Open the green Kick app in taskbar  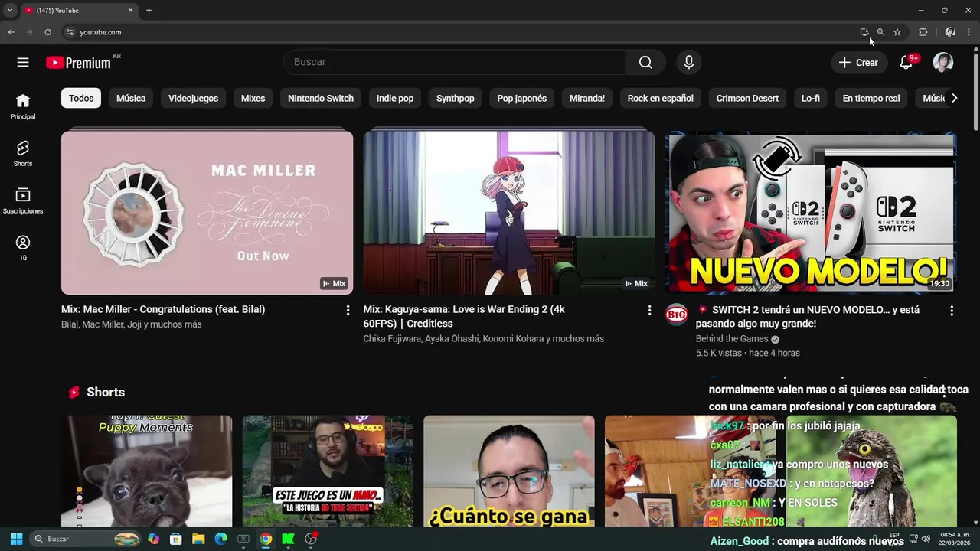tap(288, 539)
